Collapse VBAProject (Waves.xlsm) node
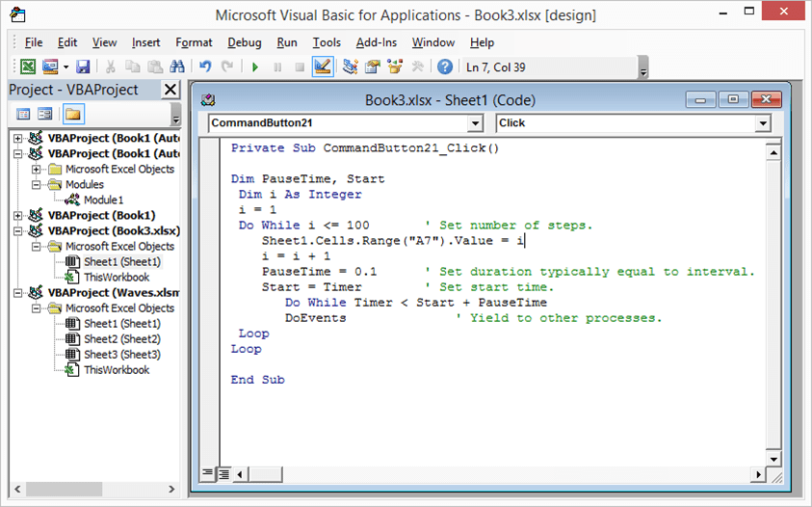 tap(17, 293)
